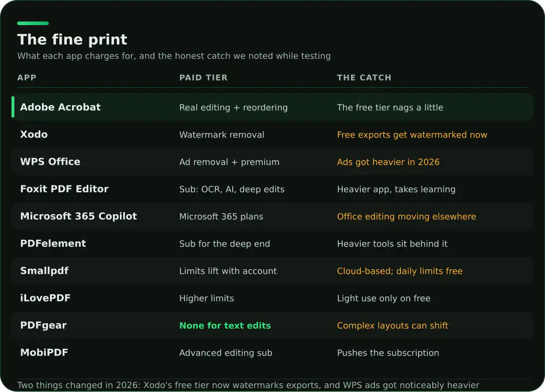Click the 'Watermark removal' cell
The height and width of the screenshot is (392, 545).
222,135
